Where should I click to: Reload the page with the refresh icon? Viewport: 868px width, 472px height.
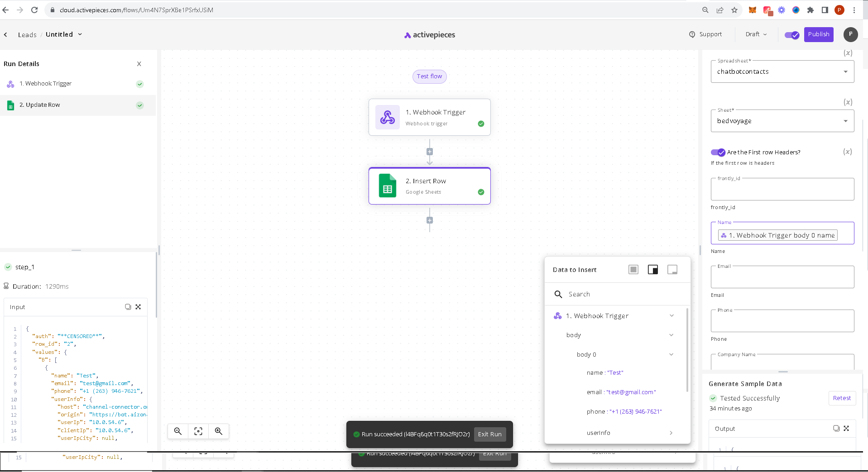tap(34, 10)
